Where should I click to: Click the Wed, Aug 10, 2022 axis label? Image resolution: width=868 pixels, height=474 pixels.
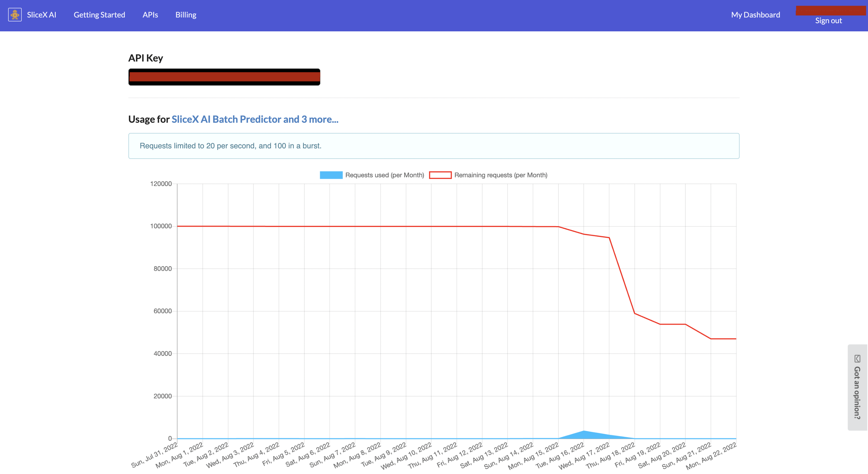tap(406, 456)
